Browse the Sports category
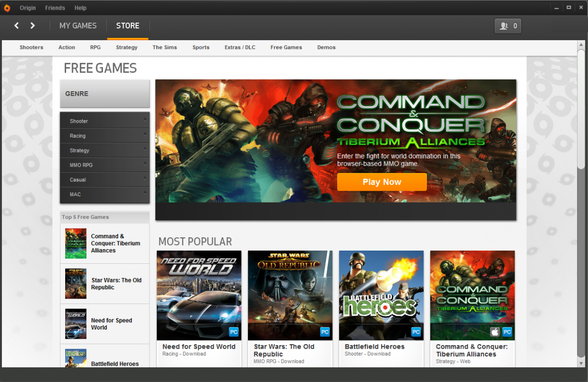Image resolution: width=588 pixels, height=382 pixels. point(201,48)
